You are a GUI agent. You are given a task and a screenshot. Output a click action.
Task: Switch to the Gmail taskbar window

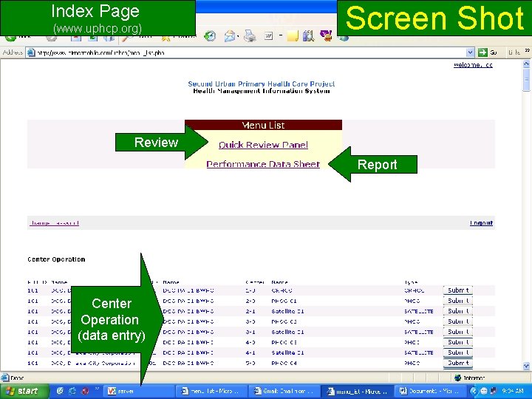click(x=284, y=391)
